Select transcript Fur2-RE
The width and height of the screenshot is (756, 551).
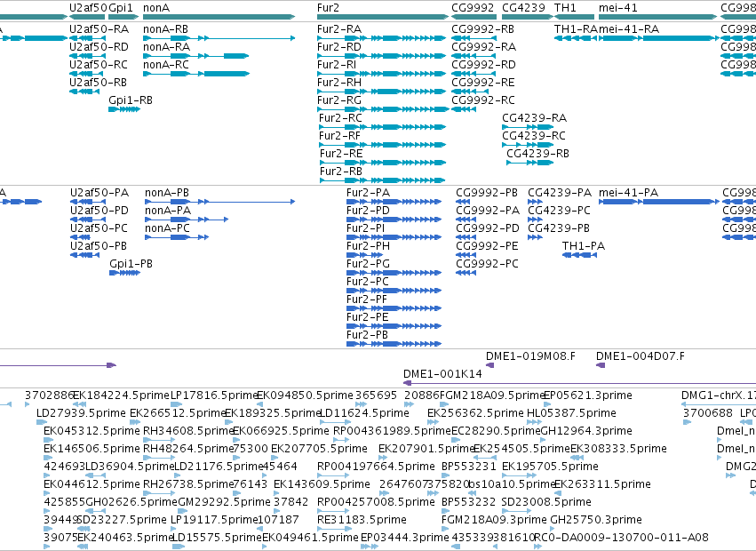(383, 163)
